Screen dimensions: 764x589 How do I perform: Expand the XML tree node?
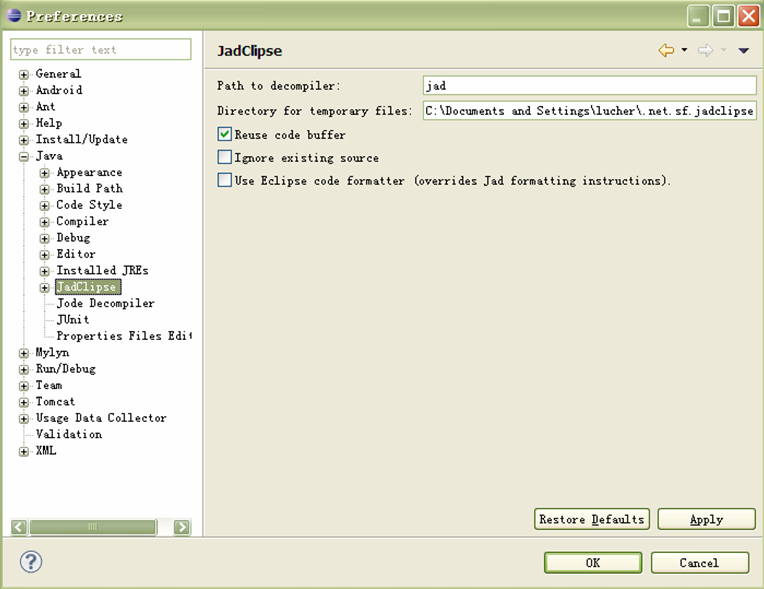tap(23, 452)
